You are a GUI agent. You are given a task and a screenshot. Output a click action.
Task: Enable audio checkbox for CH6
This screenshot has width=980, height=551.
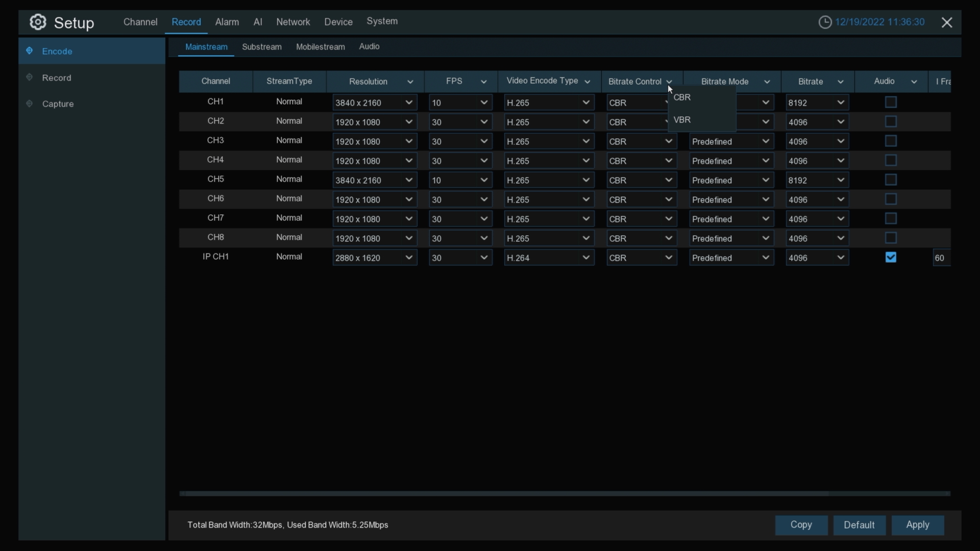tap(891, 199)
